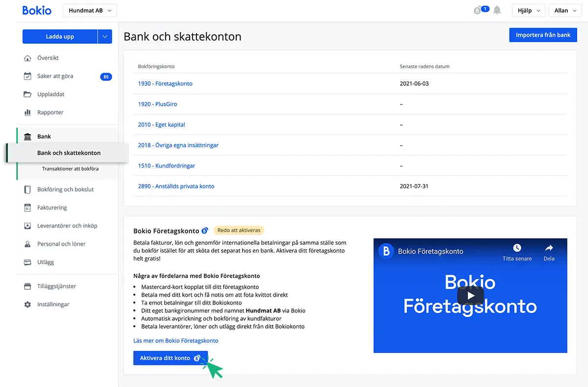Open Rapporter

50,112
